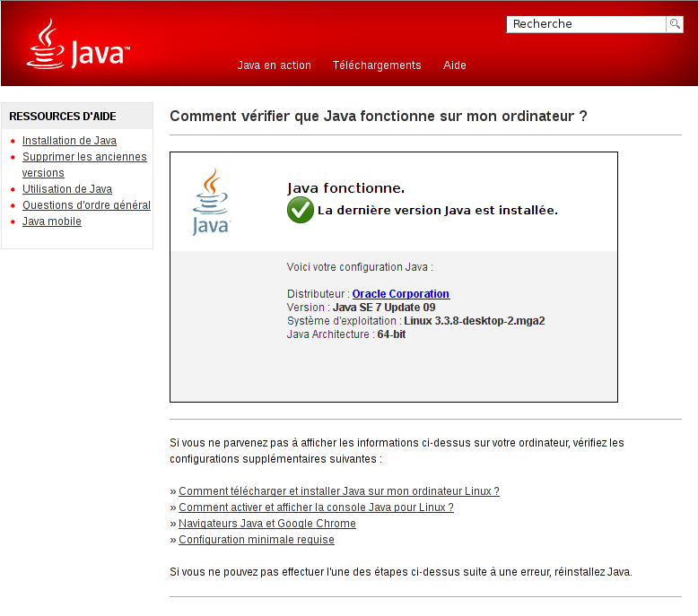
Task: Click the magnifier search button
Action: pos(675,24)
